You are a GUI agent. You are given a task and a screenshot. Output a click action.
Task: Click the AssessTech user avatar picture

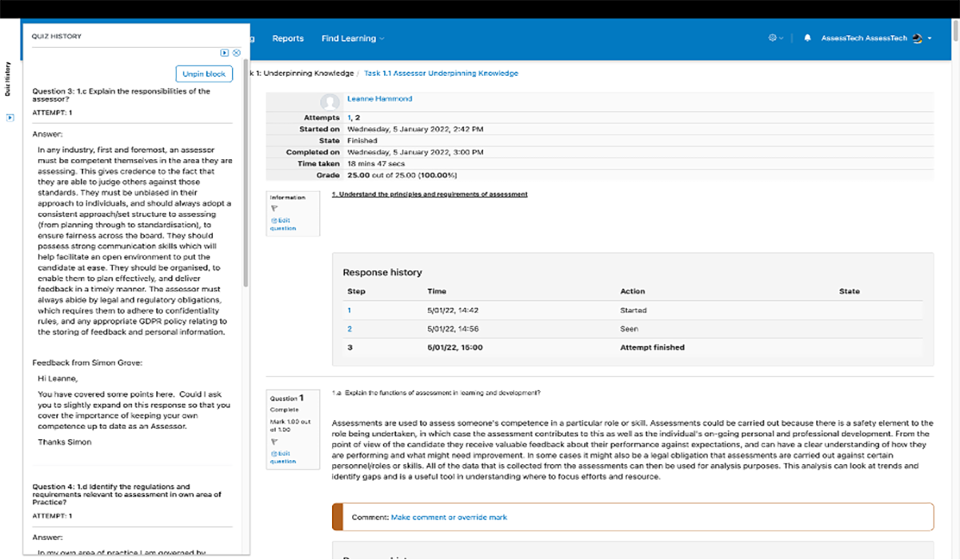tap(917, 38)
